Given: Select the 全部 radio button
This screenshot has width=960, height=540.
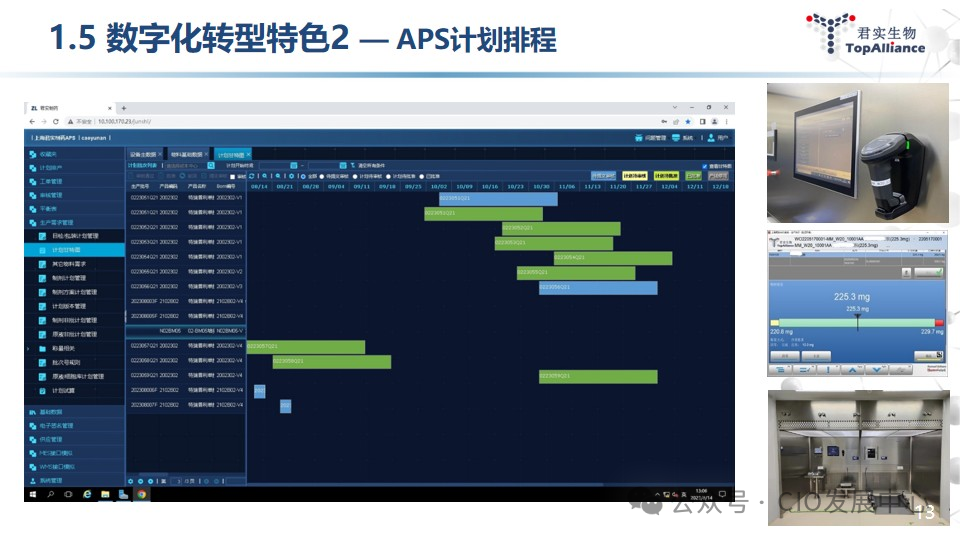Looking at the screenshot, I should tap(303, 176).
